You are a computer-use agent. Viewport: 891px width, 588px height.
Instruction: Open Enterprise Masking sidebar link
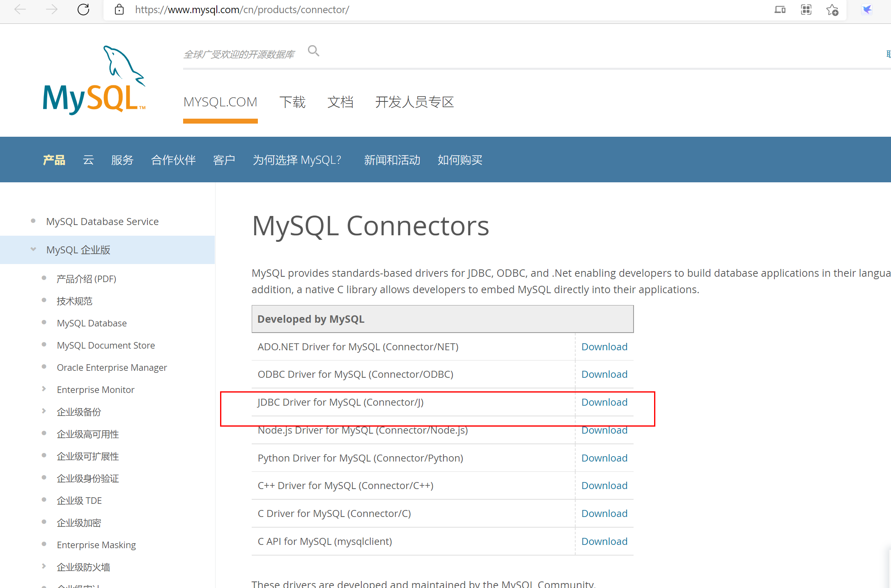[x=96, y=545]
